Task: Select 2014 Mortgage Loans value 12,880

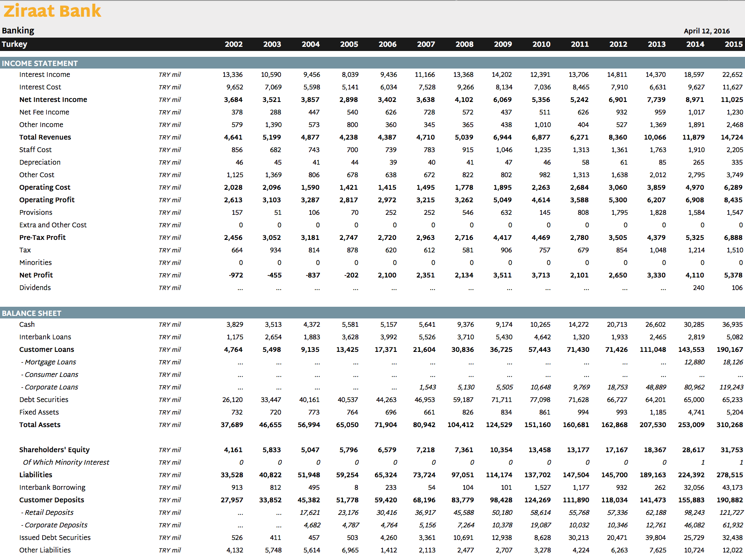Action: click(x=694, y=362)
